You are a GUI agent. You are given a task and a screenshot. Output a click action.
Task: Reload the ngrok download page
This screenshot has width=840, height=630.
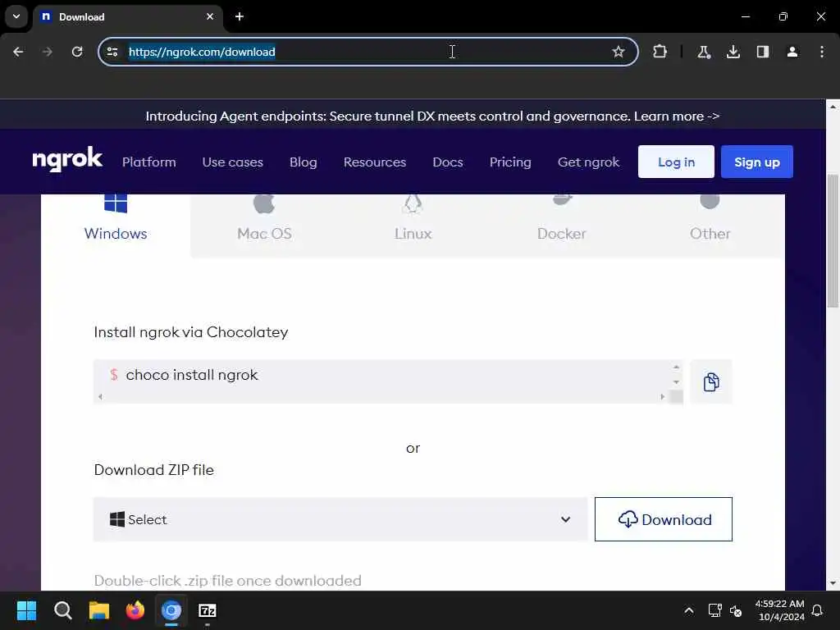[77, 52]
